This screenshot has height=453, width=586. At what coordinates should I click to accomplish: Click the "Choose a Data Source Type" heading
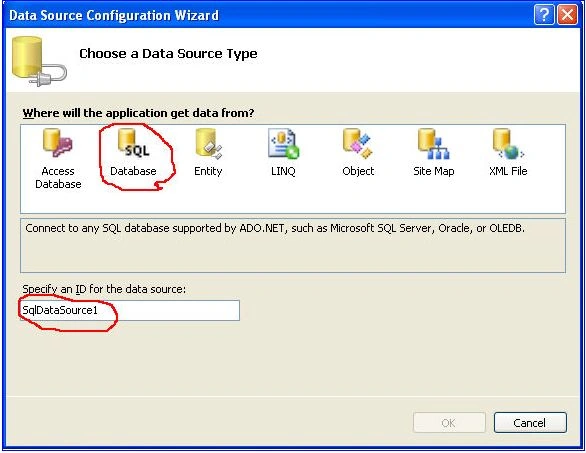pyautogui.click(x=168, y=54)
